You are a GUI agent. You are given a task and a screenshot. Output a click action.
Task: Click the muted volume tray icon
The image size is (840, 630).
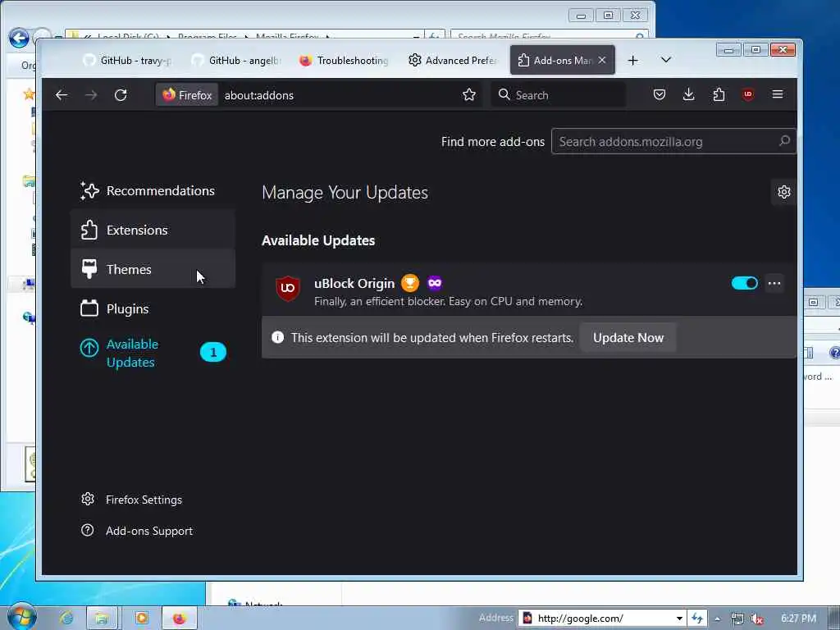(x=756, y=619)
